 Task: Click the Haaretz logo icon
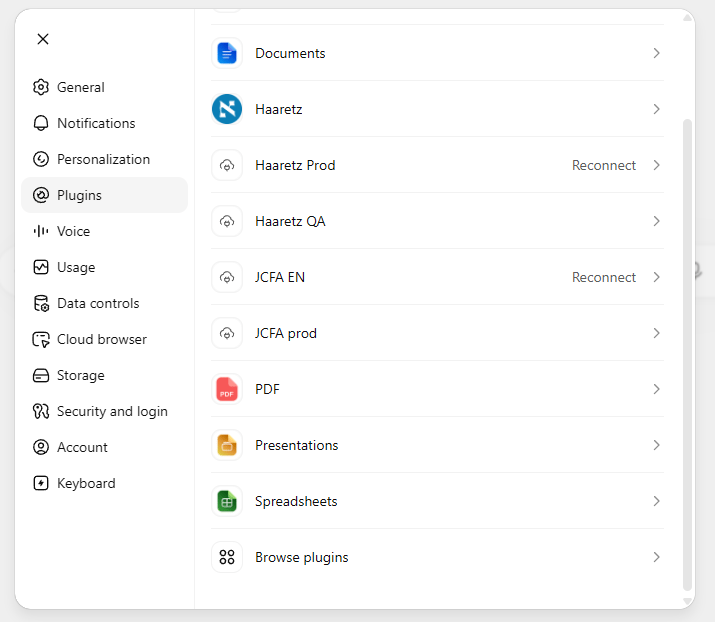click(x=227, y=109)
